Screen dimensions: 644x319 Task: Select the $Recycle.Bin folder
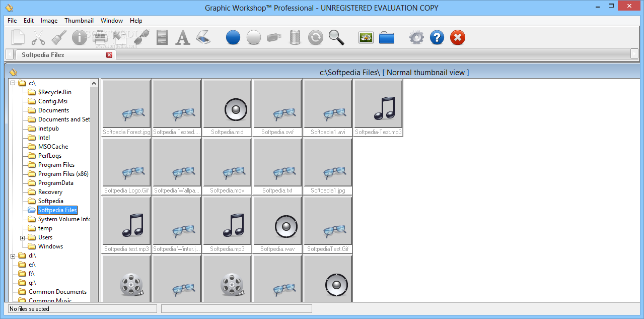point(55,92)
